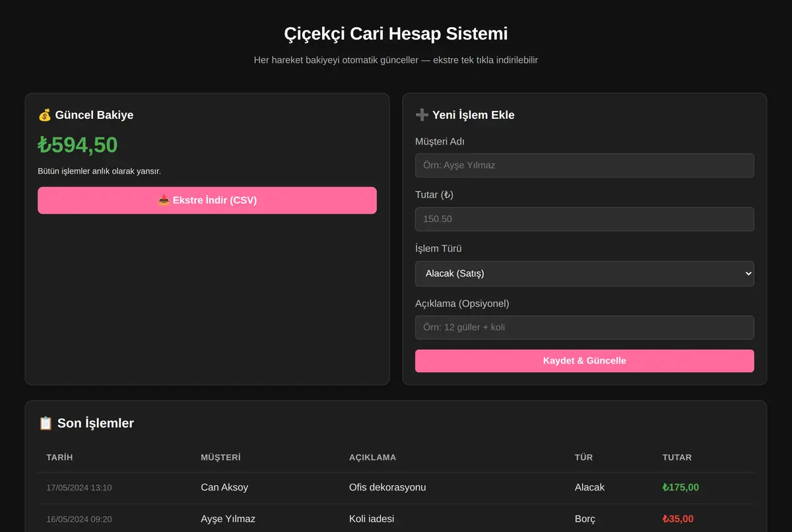
Task: Click the red amount ₺35,00
Action: point(678,519)
